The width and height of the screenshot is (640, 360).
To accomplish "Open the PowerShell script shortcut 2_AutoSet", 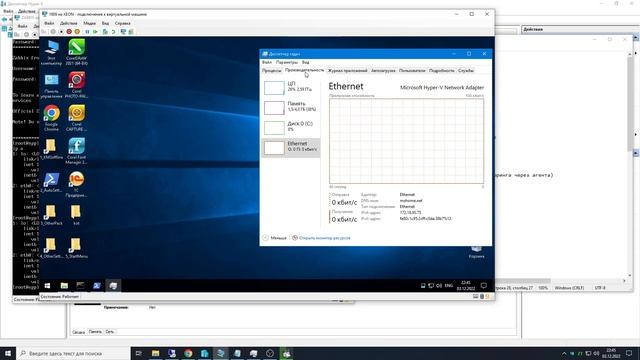I will [51, 182].
